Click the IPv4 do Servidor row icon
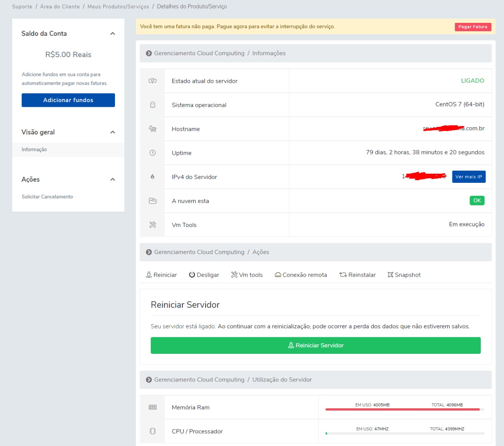Image resolution: width=504 pixels, height=446 pixels. click(152, 177)
